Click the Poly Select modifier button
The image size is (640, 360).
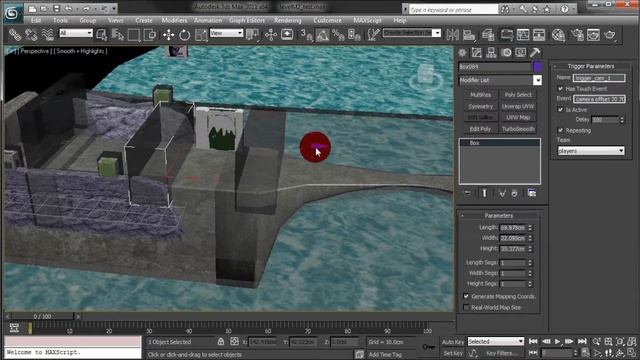point(518,95)
